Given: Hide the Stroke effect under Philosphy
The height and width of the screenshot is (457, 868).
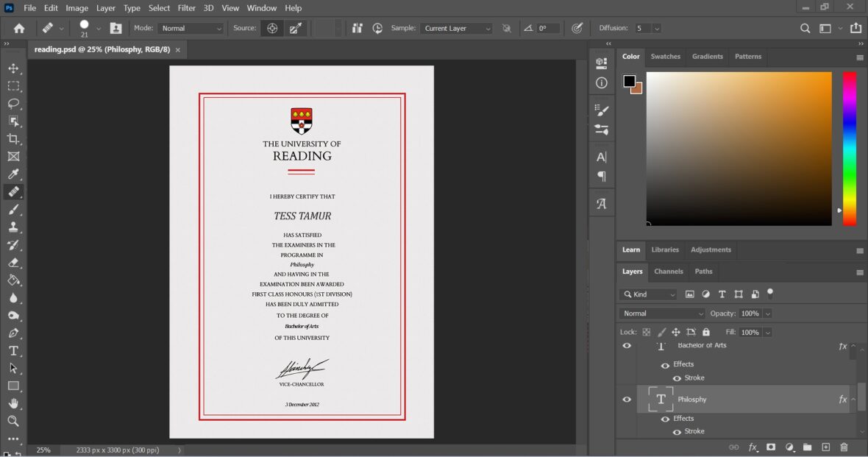Looking at the screenshot, I should (x=676, y=431).
